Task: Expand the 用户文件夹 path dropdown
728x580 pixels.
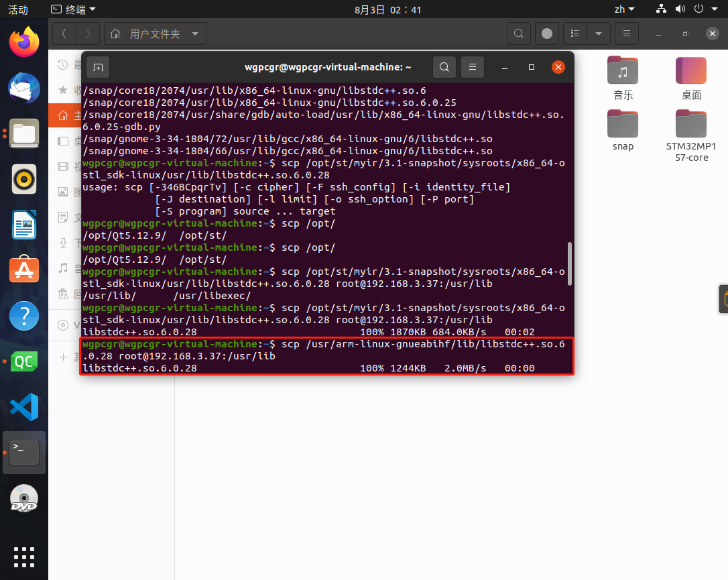Action: click(195, 34)
